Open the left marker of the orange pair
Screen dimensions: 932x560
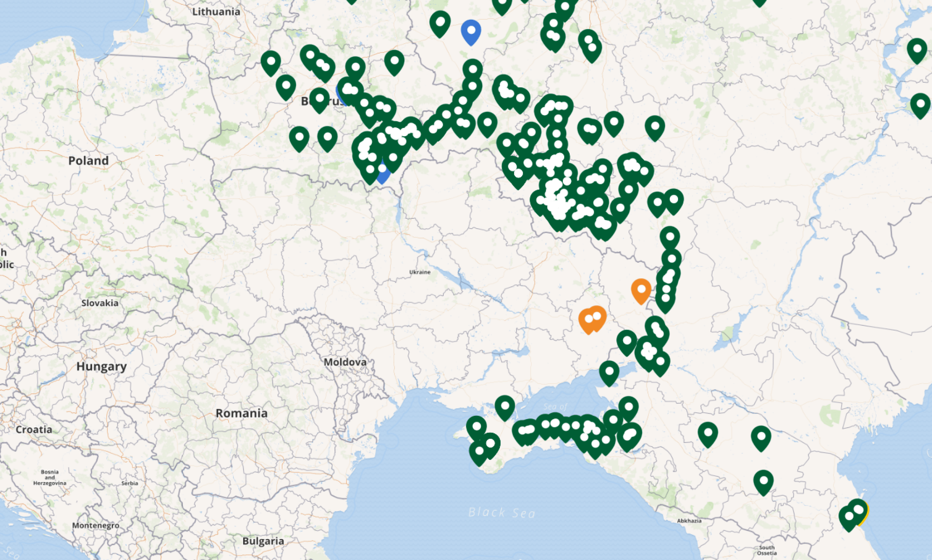pyautogui.click(x=588, y=321)
